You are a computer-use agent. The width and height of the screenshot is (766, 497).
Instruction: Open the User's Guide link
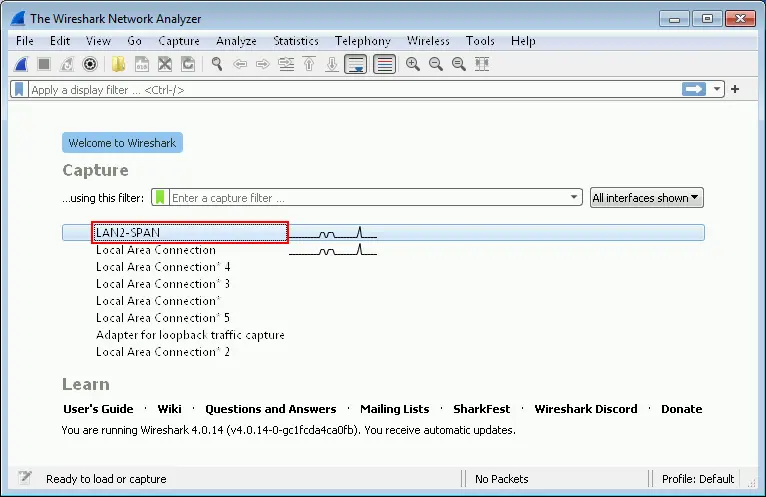click(98, 409)
